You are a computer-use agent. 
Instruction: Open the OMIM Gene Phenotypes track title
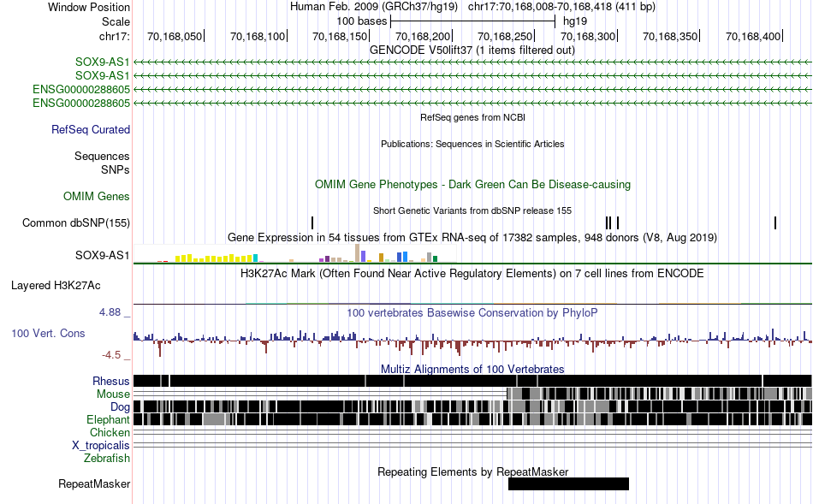[x=472, y=185]
